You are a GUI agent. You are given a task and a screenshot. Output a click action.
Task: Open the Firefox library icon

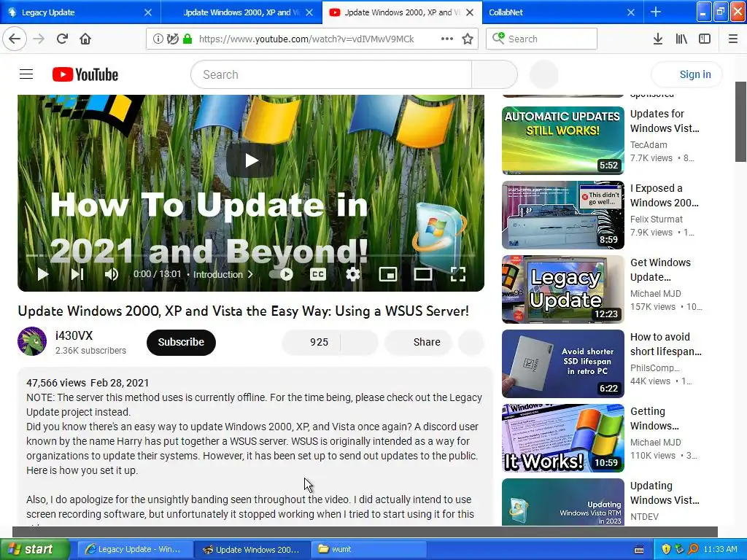tap(681, 39)
